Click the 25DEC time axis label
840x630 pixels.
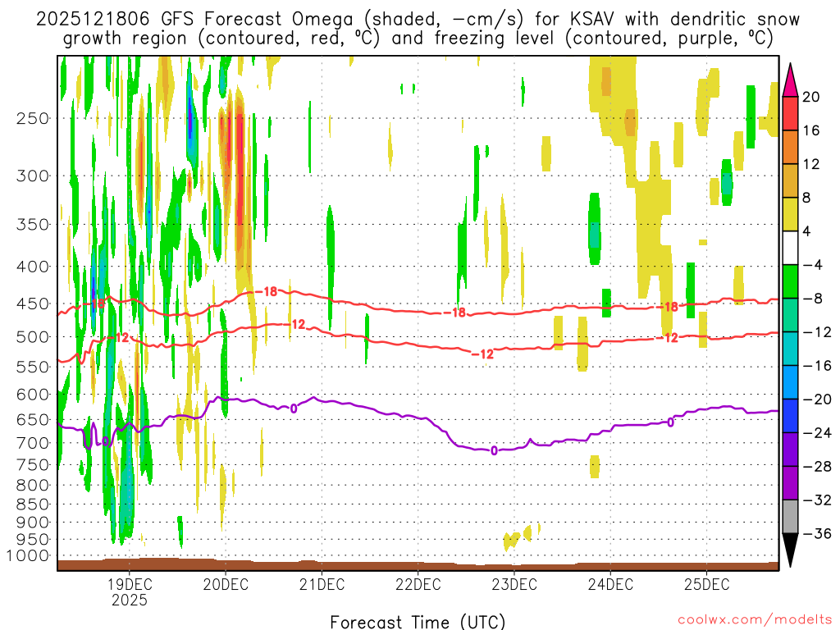[x=706, y=584]
